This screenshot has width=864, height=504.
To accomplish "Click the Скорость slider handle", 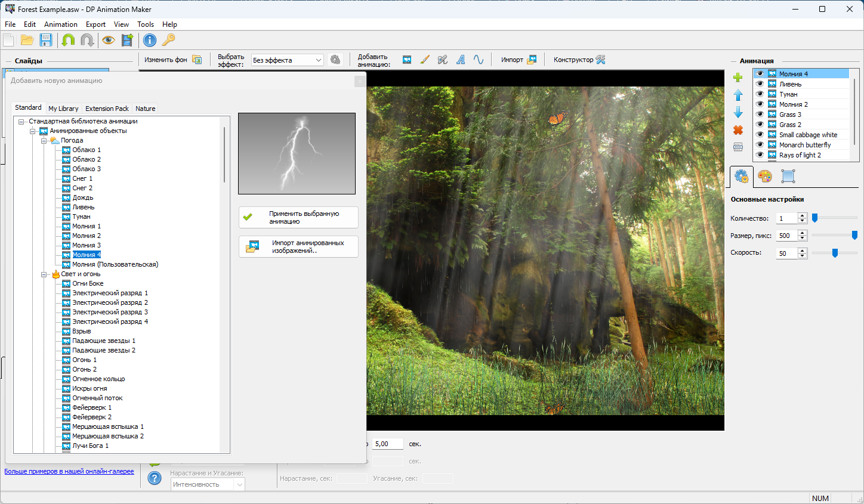I will 835,253.
